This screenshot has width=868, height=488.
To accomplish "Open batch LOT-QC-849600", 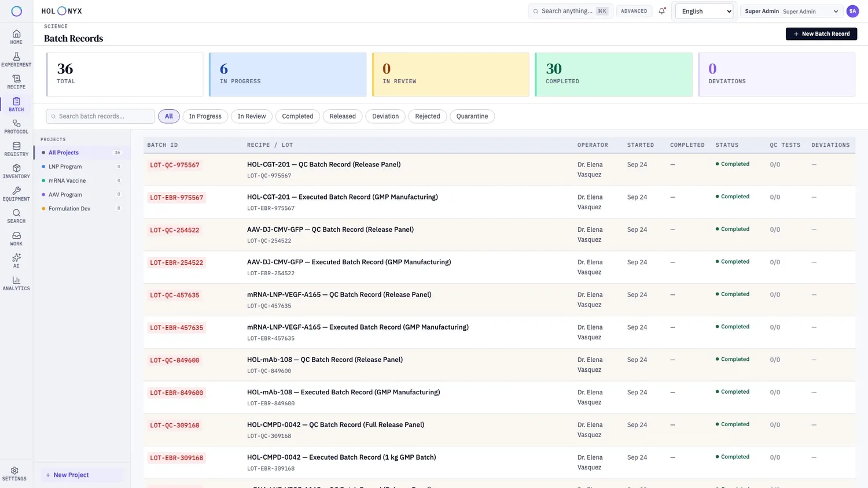I will coord(175,360).
